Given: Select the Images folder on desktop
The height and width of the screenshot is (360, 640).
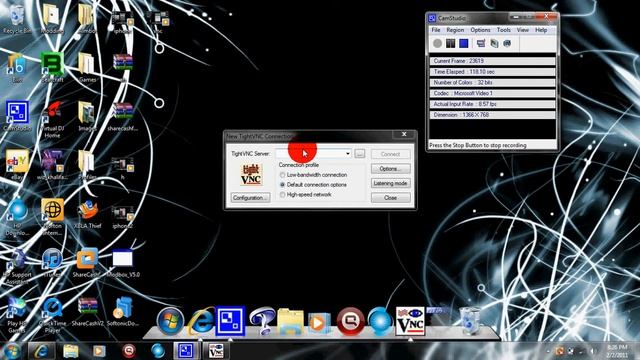Looking at the screenshot, I should click(87, 116).
